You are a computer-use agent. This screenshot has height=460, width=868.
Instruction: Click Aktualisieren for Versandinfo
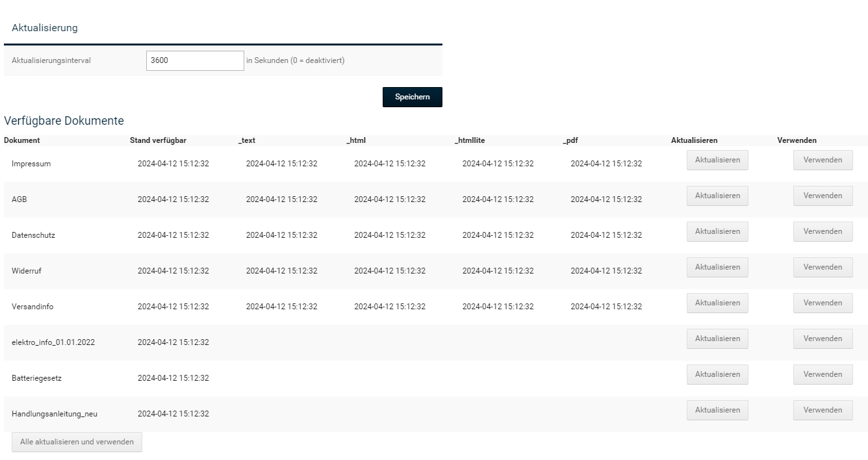point(717,303)
